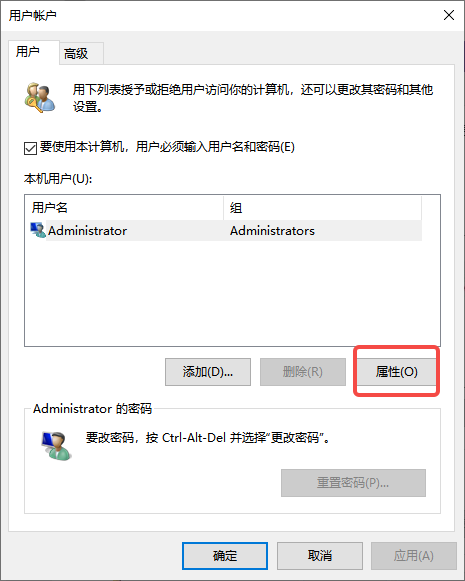
Task: Click the Administrators group cell
Action: (272, 231)
